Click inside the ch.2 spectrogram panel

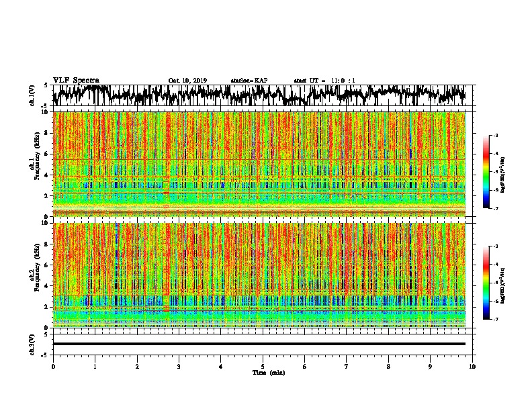click(259, 275)
